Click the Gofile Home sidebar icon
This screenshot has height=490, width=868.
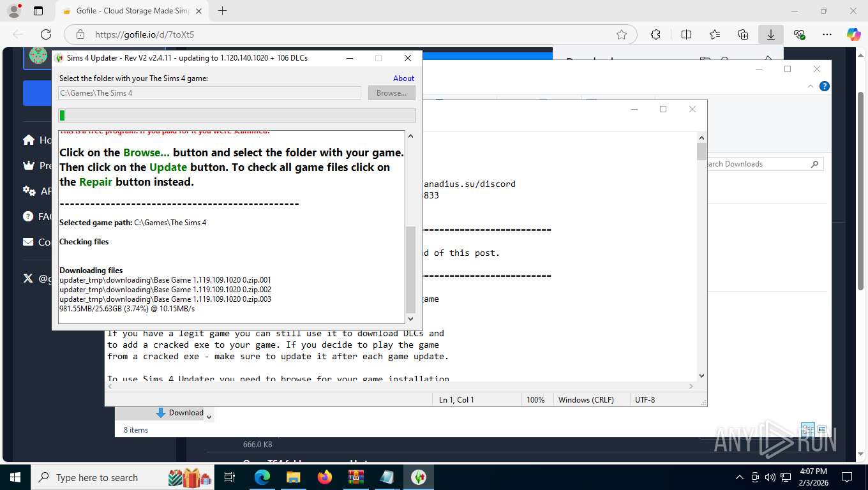(x=29, y=140)
